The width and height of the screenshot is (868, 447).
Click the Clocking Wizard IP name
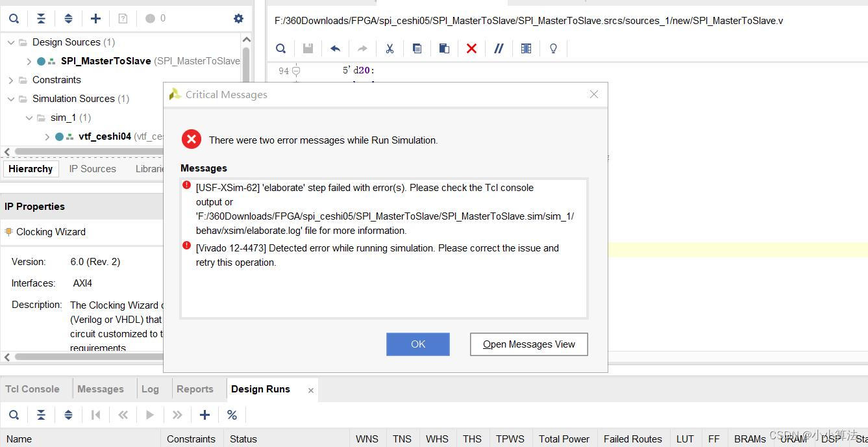coord(51,232)
